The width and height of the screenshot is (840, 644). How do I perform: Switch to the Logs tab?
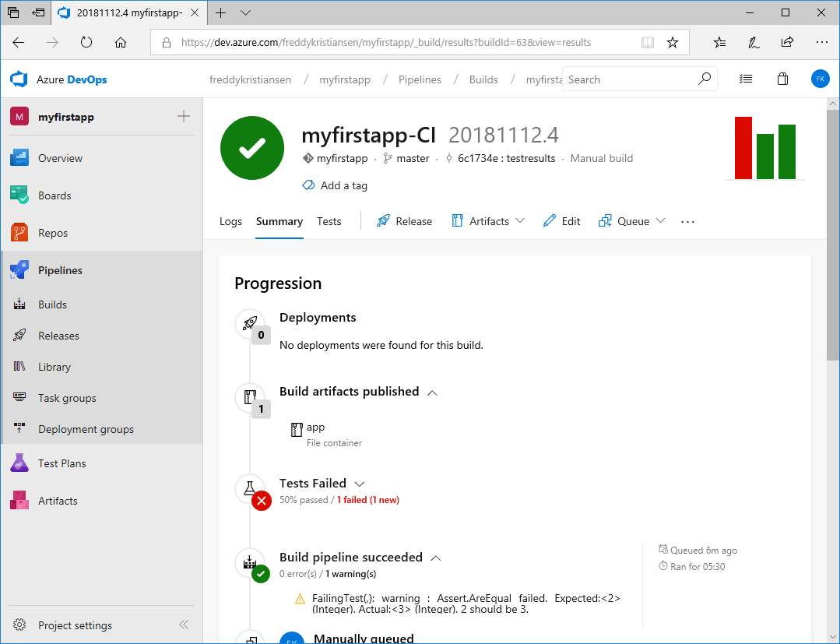[230, 221]
